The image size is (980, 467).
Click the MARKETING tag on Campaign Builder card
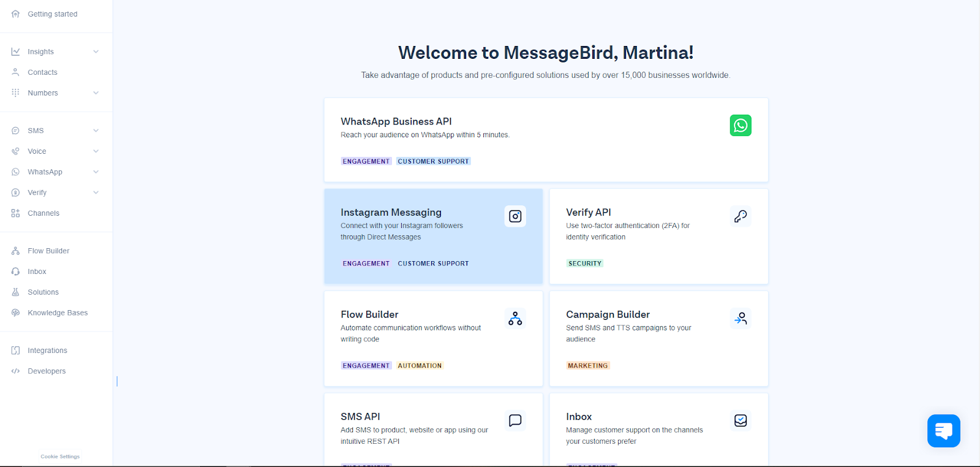[588, 366]
